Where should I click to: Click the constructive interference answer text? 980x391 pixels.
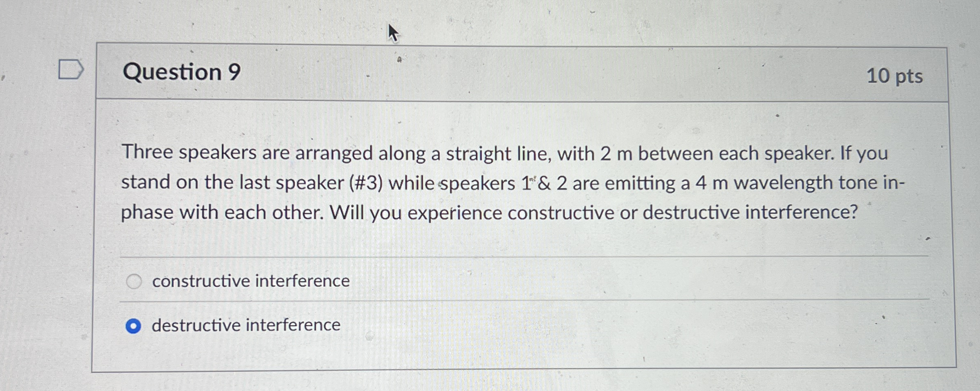tap(249, 280)
